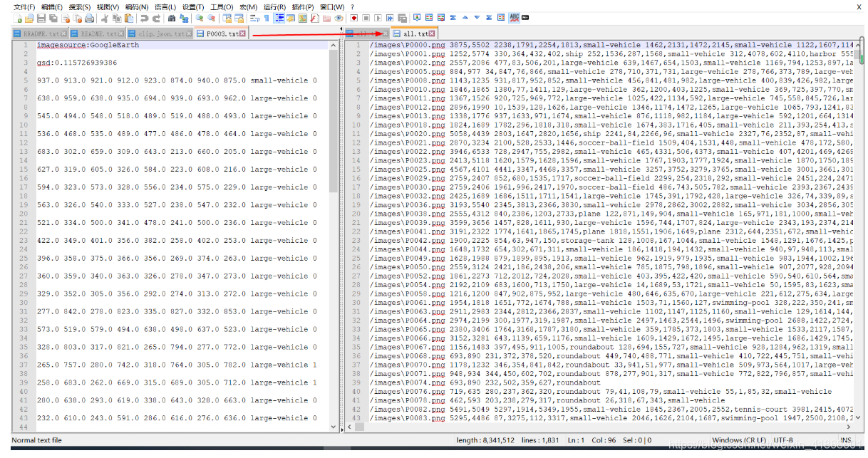Toggle word wrap in the toolbar

tap(254, 18)
